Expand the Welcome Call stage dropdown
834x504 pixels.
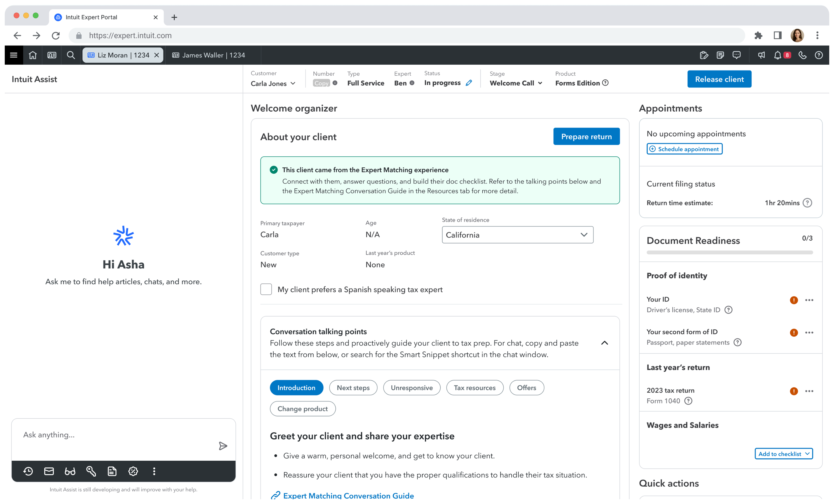point(516,83)
